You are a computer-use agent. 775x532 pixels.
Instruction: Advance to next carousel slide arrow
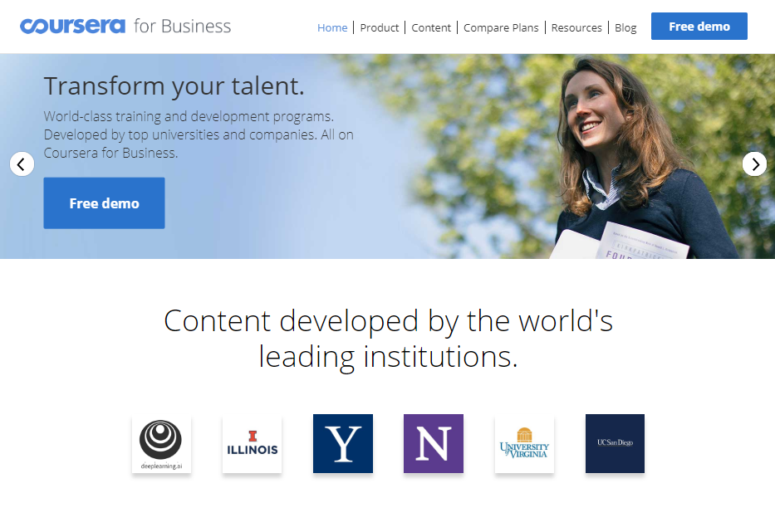(754, 164)
